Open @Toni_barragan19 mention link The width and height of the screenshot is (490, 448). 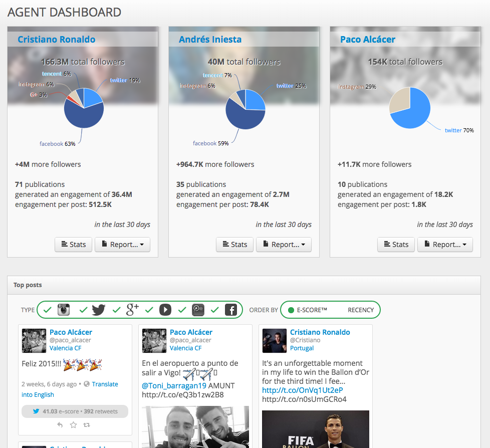tap(174, 385)
